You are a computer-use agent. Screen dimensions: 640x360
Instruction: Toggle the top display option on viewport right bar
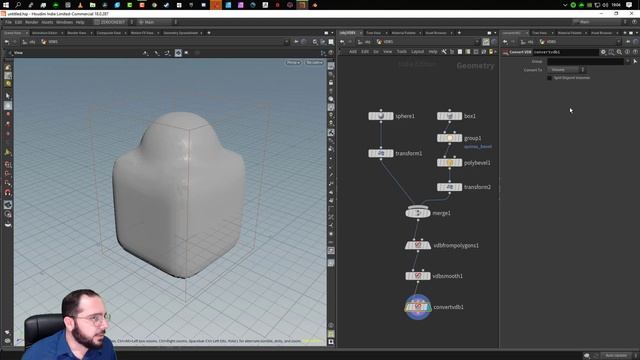(331, 66)
